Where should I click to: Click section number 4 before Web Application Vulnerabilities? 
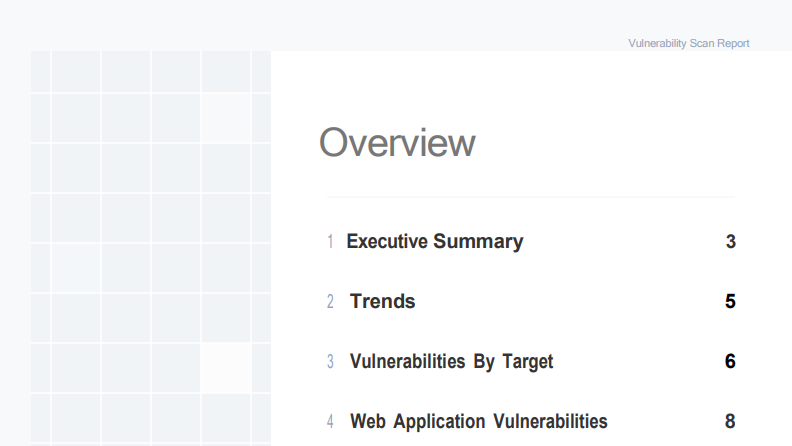[x=330, y=422]
